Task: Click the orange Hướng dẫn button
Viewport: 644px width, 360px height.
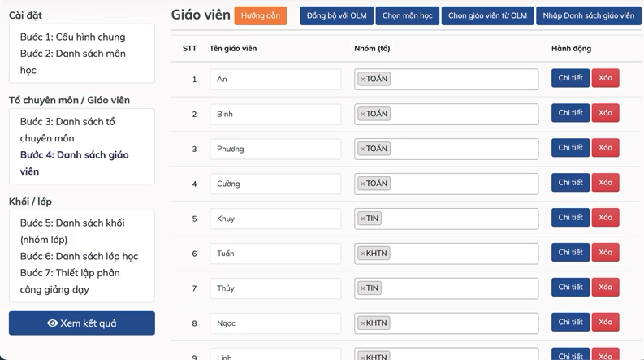Action: (x=261, y=15)
